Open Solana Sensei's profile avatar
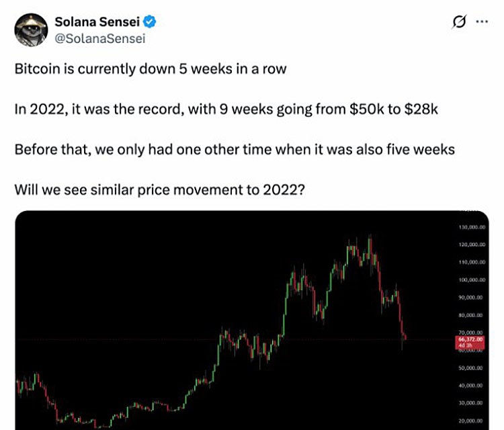The width and height of the screenshot is (504, 430). [x=31, y=30]
